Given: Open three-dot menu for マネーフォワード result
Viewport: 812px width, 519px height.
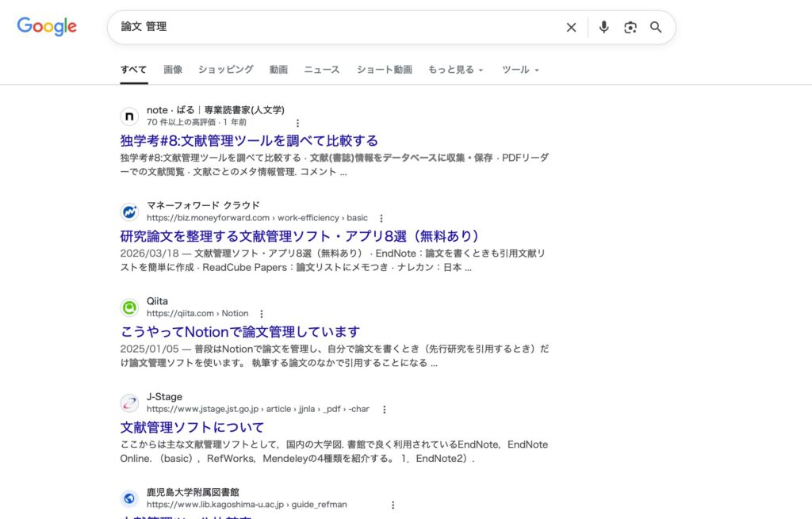Looking at the screenshot, I should point(381,219).
